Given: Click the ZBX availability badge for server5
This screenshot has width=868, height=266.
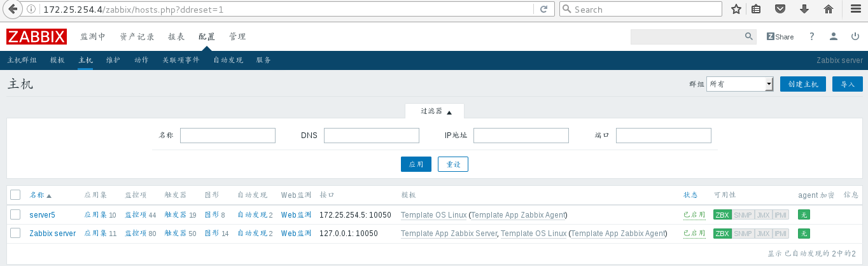Looking at the screenshot, I should [x=722, y=215].
